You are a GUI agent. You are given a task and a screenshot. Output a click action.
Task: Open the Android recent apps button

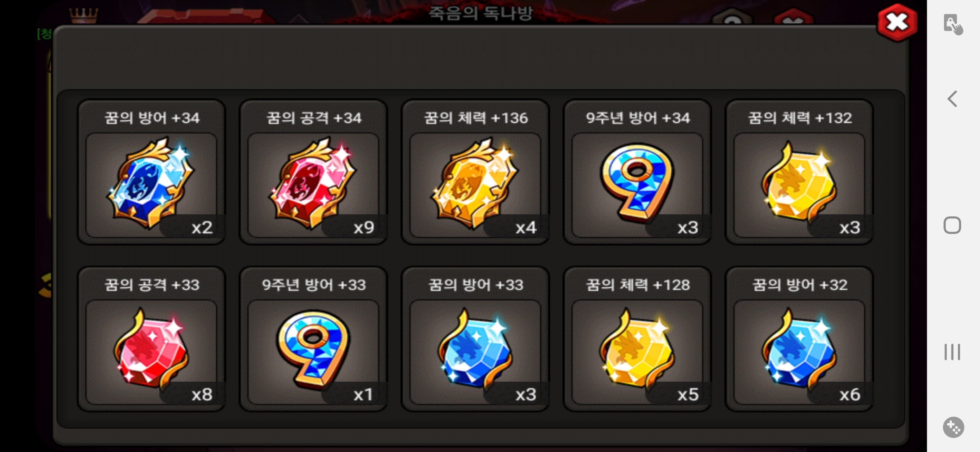pos(952,352)
